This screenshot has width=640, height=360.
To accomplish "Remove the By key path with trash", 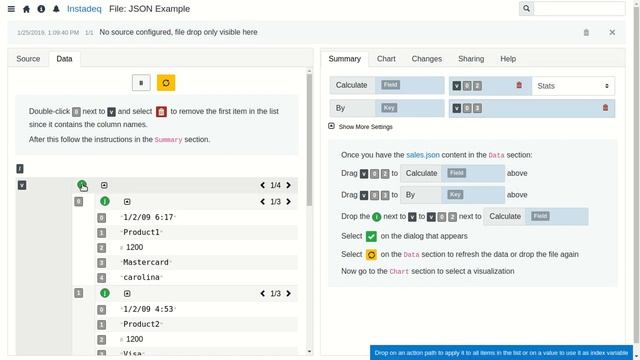I will 605,108.
